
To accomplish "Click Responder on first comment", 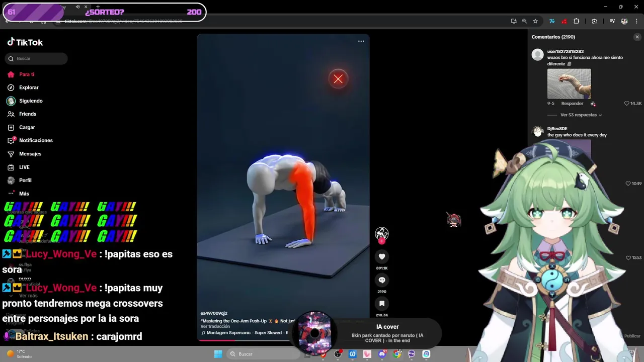I will pos(572,104).
